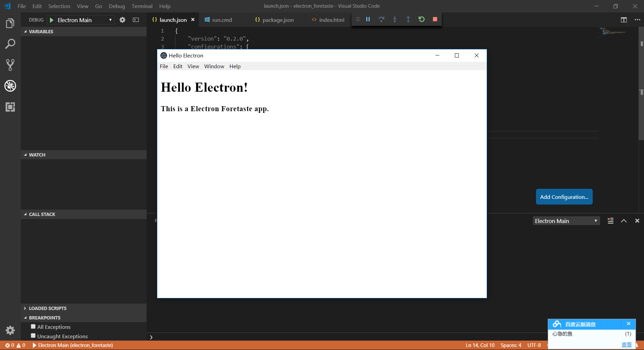Open the Electron Main debug configuration dropdown

84,20
